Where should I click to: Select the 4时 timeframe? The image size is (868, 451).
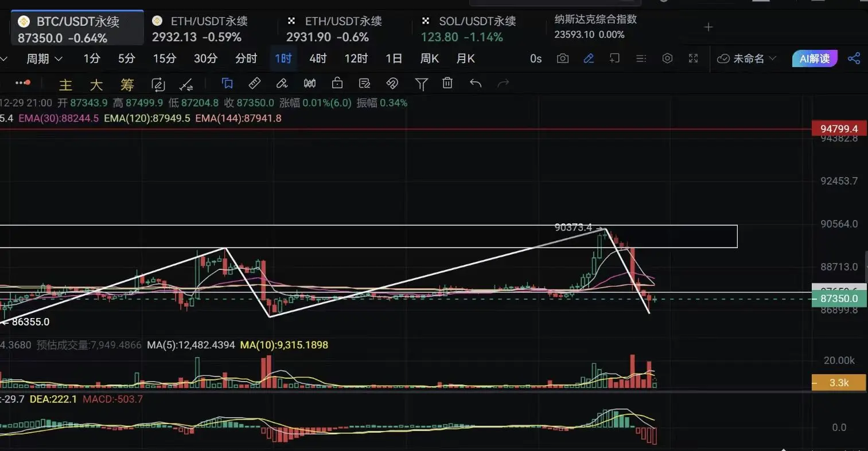(x=318, y=58)
